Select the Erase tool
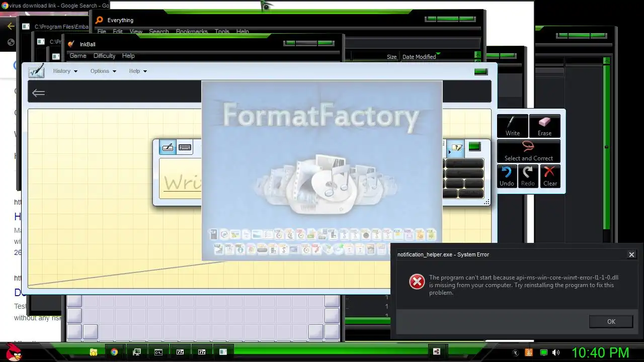The width and height of the screenshot is (644, 362). coord(544,126)
